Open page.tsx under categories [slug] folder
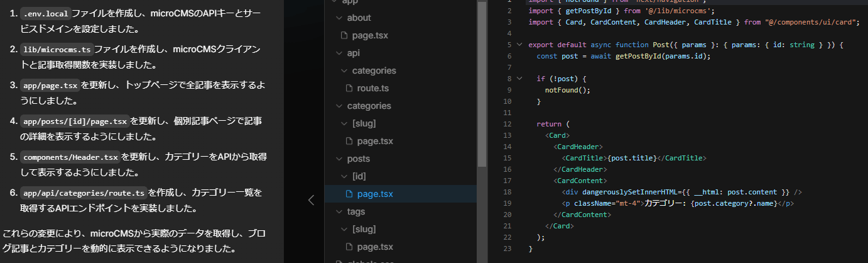Viewport: 868px width, 263px height. [375, 141]
